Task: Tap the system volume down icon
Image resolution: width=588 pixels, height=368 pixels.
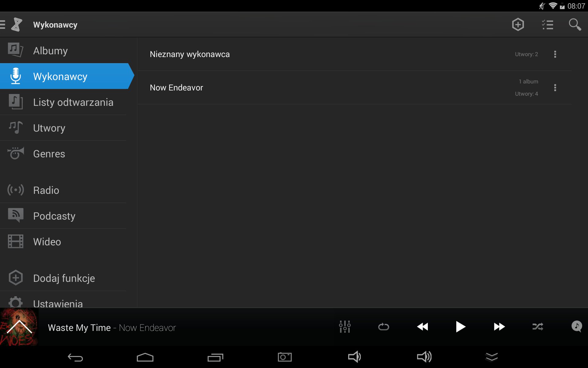Action: [354, 357]
